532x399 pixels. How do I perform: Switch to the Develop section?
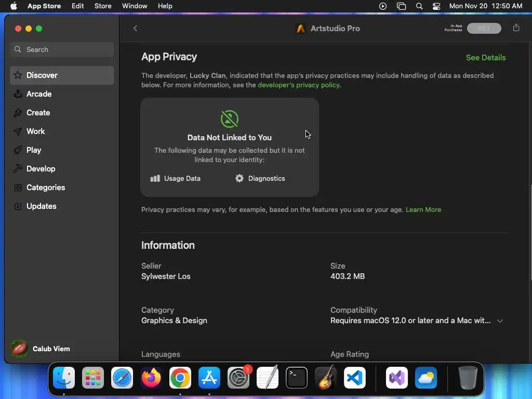click(62, 169)
